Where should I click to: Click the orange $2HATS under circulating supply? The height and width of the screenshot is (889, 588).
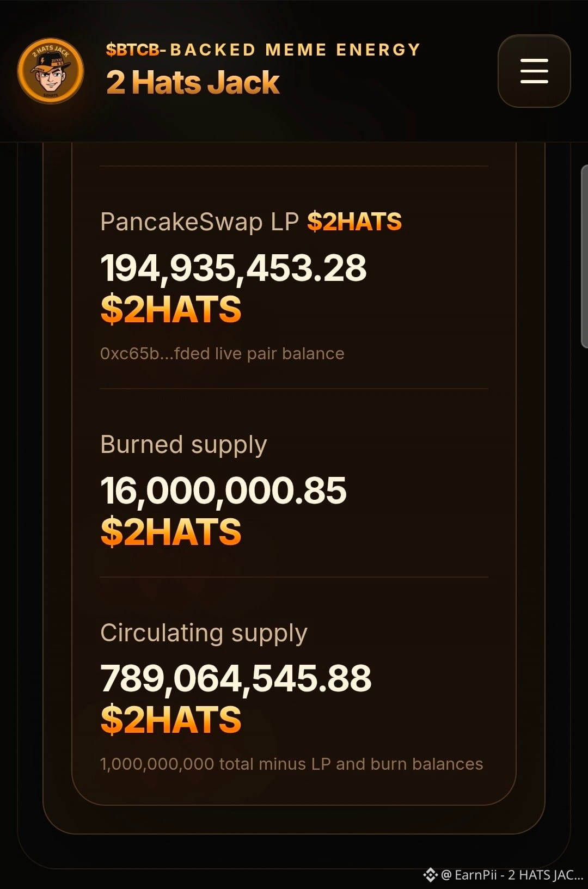coord(171,720)
